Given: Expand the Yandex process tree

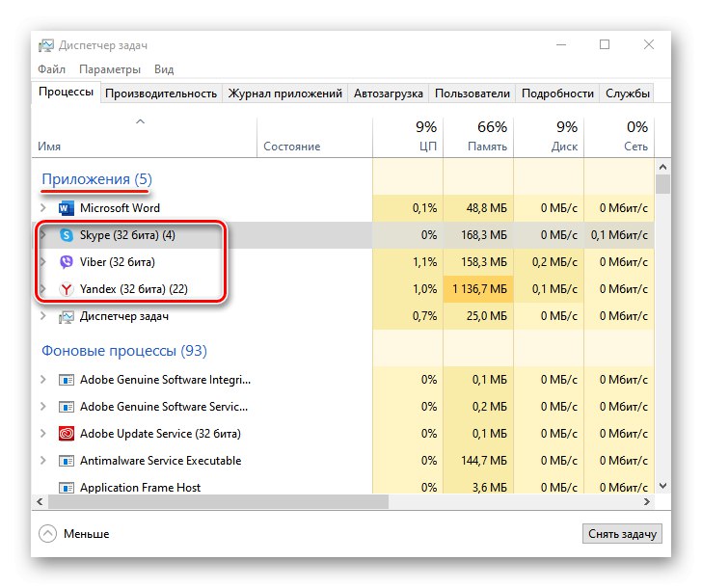Looking at the screenshot, I should point(43,289).
